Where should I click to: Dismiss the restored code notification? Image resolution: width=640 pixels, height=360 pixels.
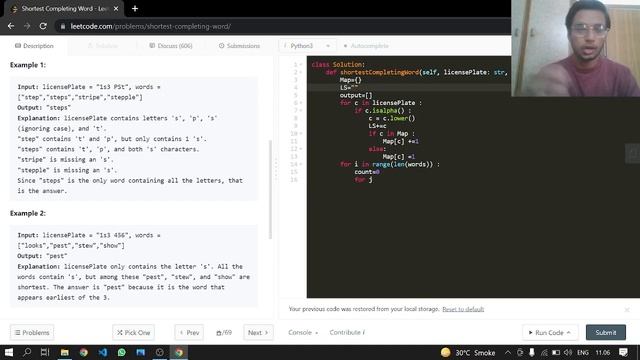tap(627, 310)
